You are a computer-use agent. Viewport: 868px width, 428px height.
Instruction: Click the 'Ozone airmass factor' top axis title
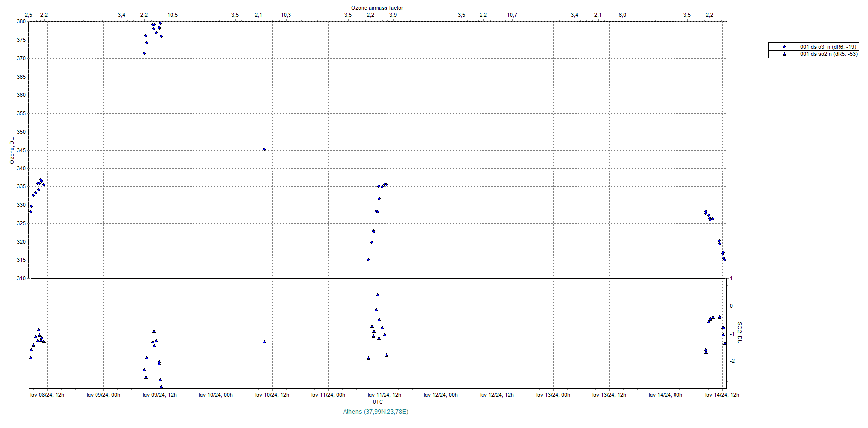click(x=377, y=8)
